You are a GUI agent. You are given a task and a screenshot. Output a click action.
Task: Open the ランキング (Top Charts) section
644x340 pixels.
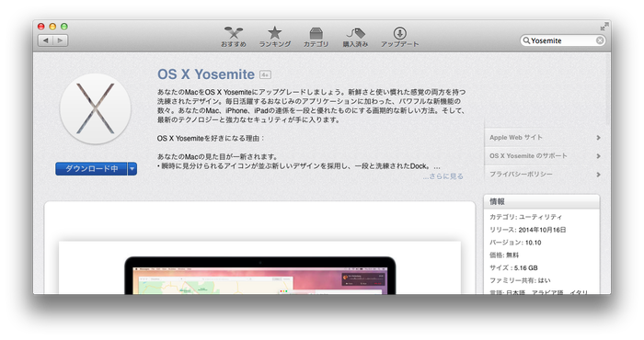(275, 37)
